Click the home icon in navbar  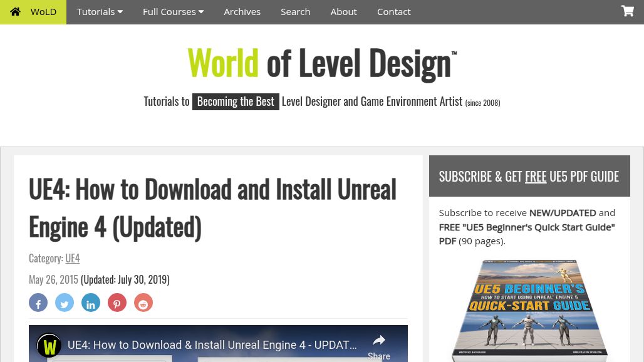[15, 11]
